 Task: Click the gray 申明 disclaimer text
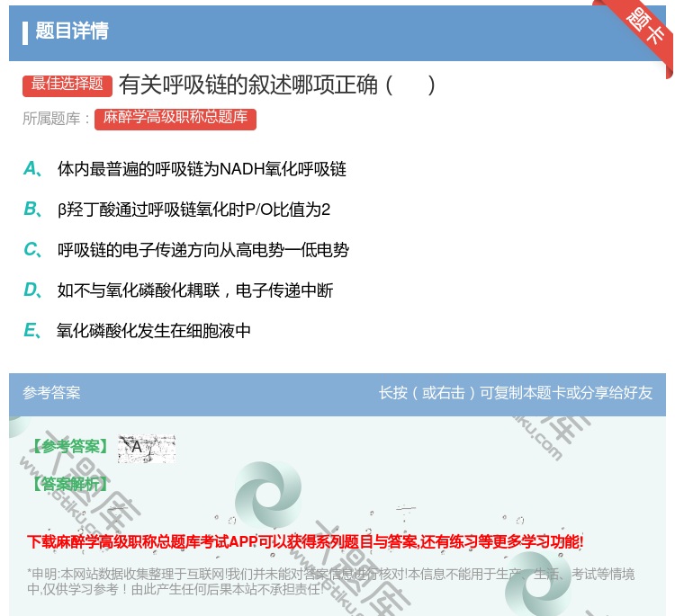(330, 582)
